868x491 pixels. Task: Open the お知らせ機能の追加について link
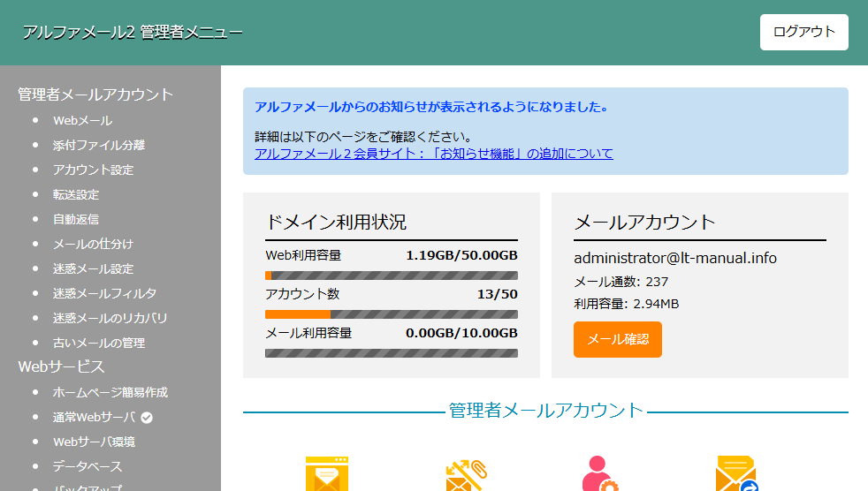click(433, 153)
